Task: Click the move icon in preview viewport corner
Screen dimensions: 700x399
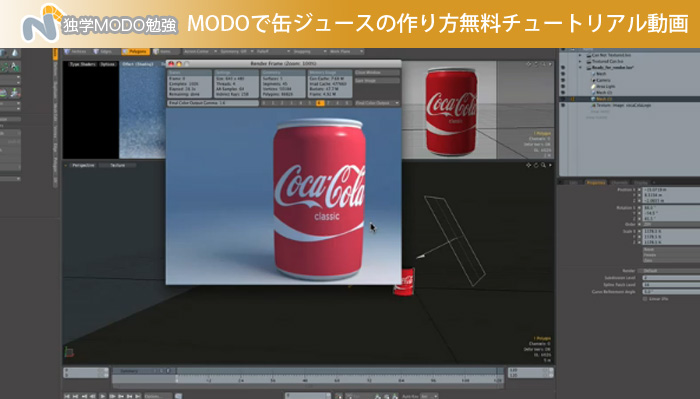Action: click(x=529, y=64)
